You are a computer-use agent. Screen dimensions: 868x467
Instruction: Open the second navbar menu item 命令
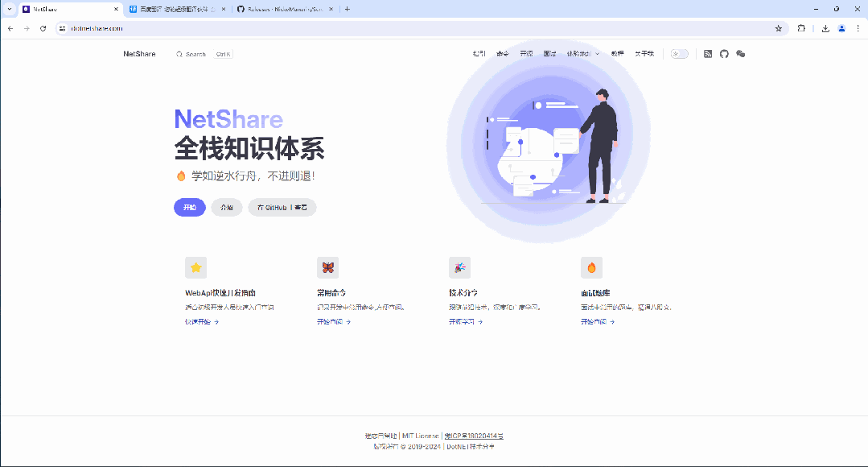[x=503, y=54]
